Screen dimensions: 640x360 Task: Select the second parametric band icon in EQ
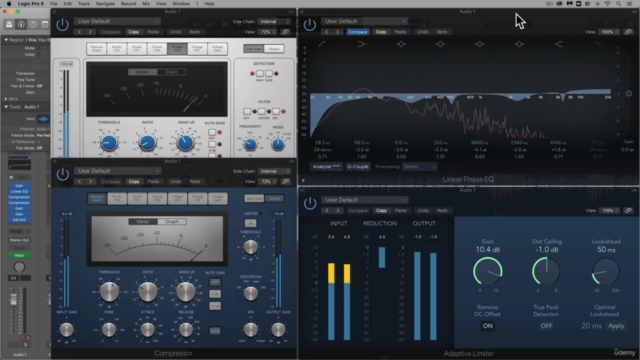click(x=440, y=44)
